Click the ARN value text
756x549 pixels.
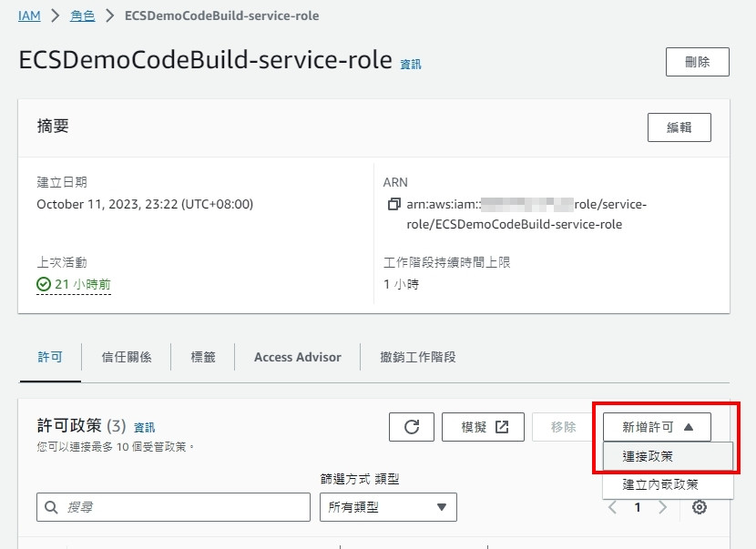(x=526, y=215)
